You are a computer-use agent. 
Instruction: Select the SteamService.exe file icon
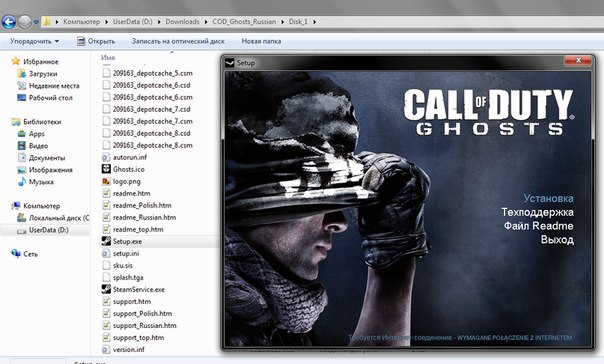point(106,289)
